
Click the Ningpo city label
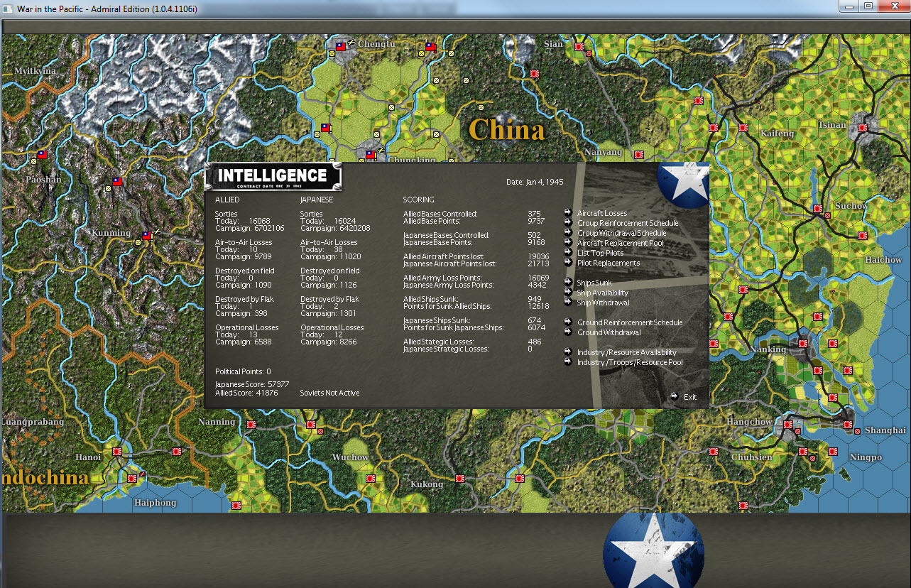click(866, 457)
